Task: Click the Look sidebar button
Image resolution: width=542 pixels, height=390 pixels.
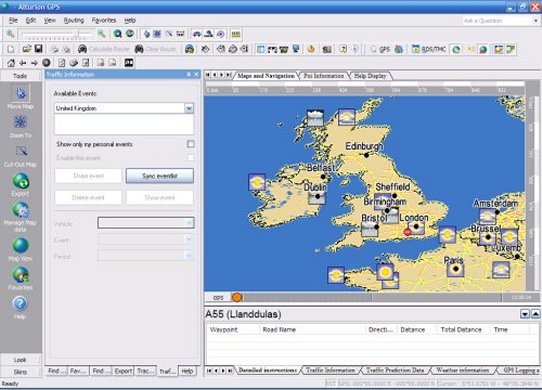Action: tap(20, 360)
